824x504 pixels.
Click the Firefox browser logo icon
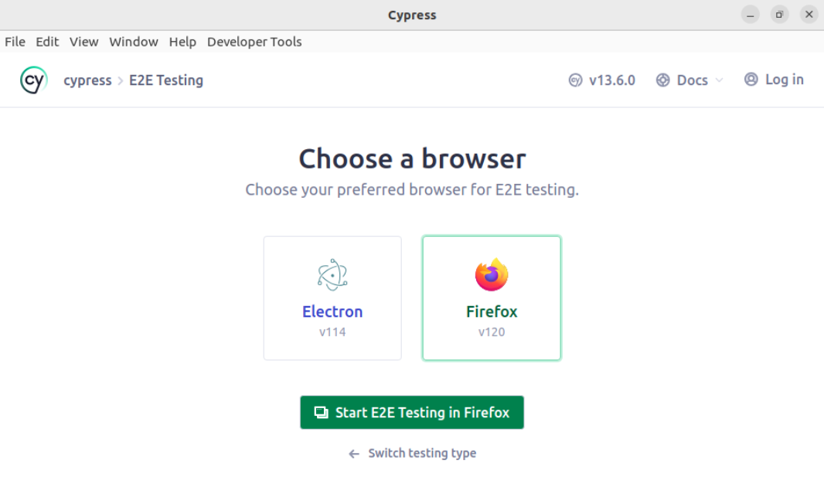click(x=492, y=274)
